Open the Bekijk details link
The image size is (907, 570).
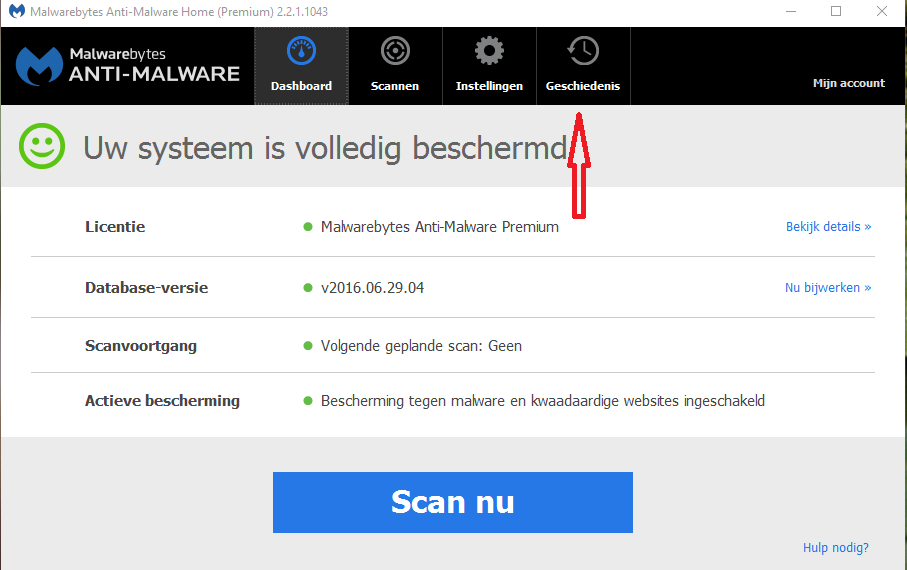(828, 227)
